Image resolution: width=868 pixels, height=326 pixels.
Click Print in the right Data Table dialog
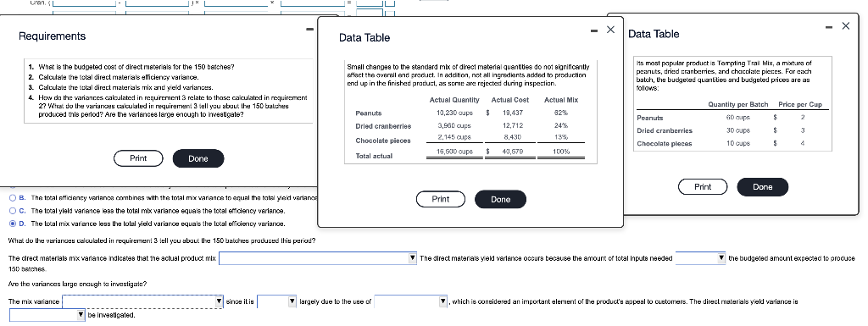pos(703,187)
